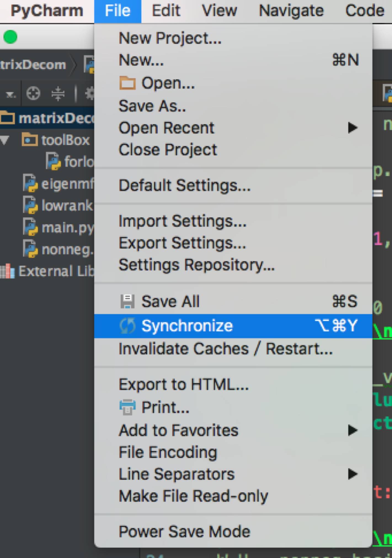The image size is (392, 558).
Task: Choose Import Settings...
Action: [233, 221]
